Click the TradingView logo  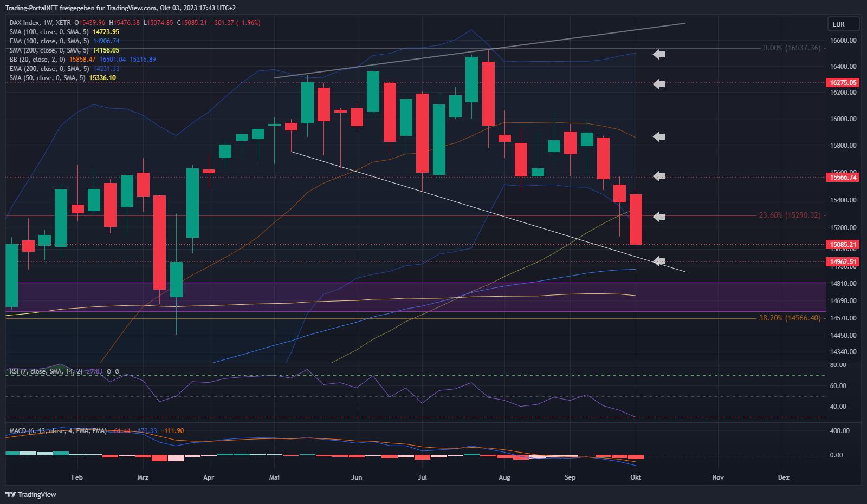31,494
